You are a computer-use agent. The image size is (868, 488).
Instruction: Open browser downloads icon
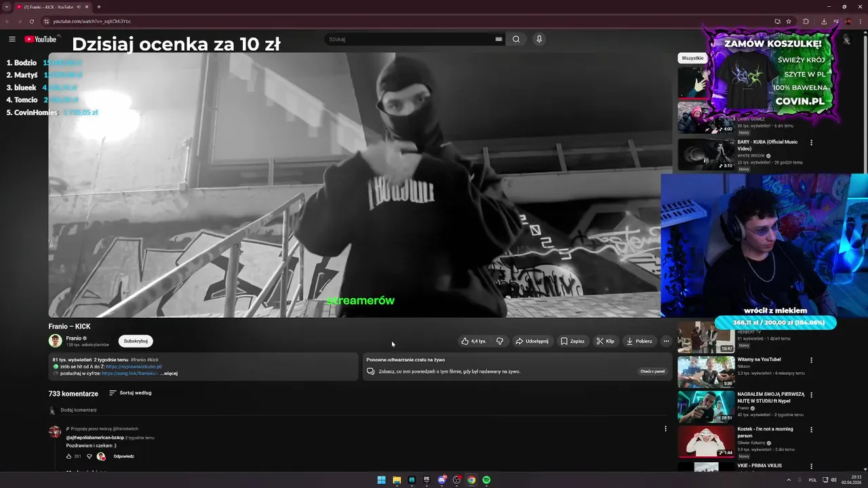point(824,21)
